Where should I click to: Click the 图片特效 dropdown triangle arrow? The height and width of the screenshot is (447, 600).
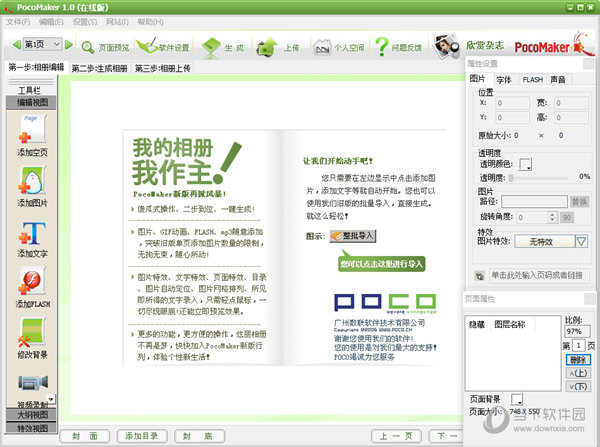coord(581,241)
